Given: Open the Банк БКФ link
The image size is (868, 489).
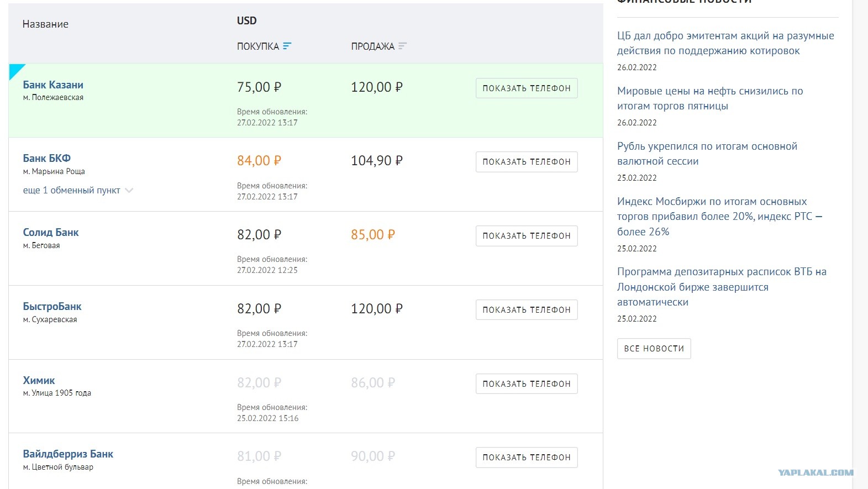Looking at the screenshot, I should [47, 159].
